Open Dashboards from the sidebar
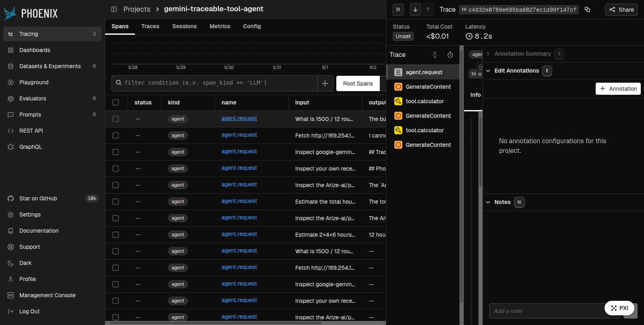The height and width of the screenshot is (325, 644). [52, 50]
